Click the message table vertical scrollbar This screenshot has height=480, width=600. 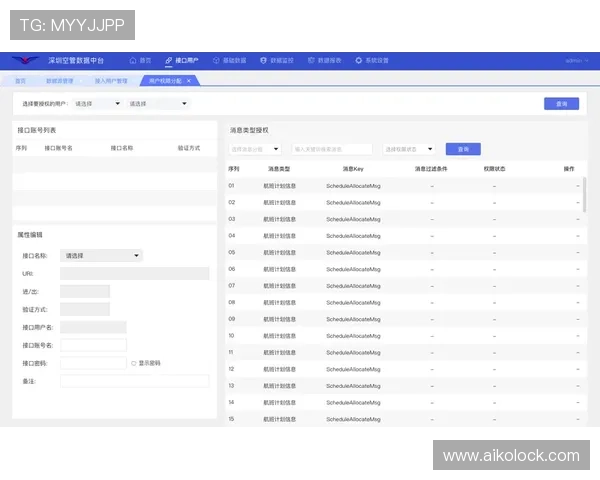coord(585,192)
